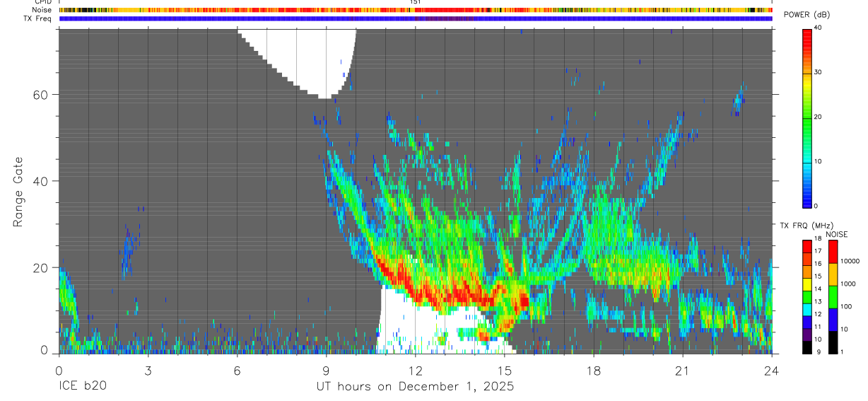Click the UT hours on December 1, 2025 title
Screen dimensions: 868x401
pyautogui.click(x=415, y=387)
